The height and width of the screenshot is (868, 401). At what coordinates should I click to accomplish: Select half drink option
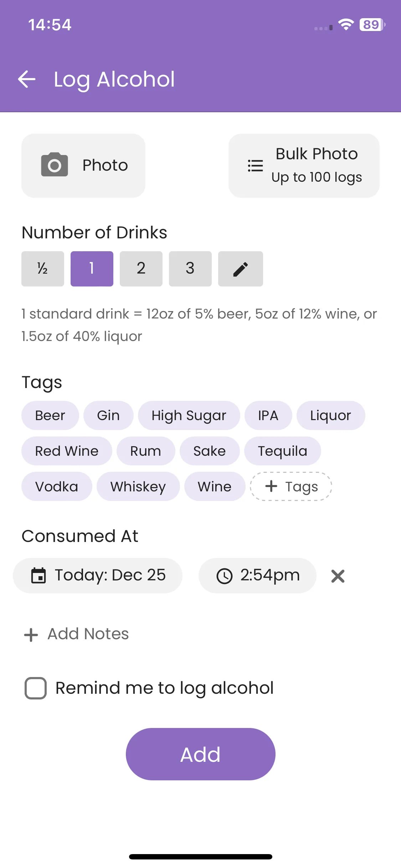[43, 269]
